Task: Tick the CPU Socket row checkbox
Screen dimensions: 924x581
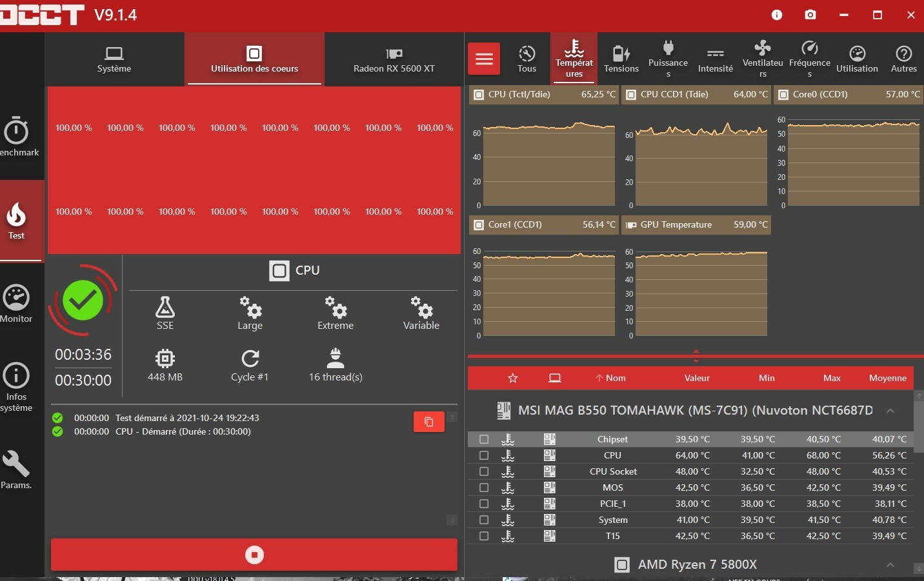Action: tap(484, 471)
